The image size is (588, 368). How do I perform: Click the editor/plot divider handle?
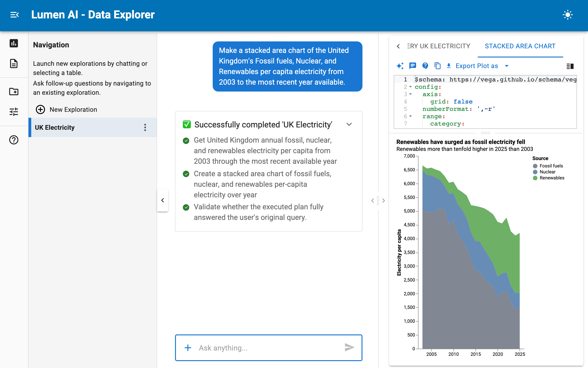point(485,133)
